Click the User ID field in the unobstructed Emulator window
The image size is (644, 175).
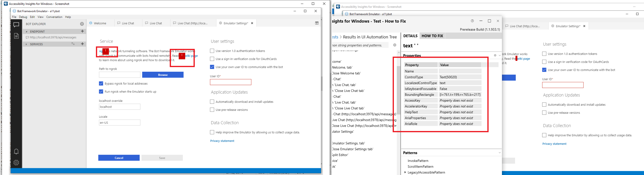point(230,82)
